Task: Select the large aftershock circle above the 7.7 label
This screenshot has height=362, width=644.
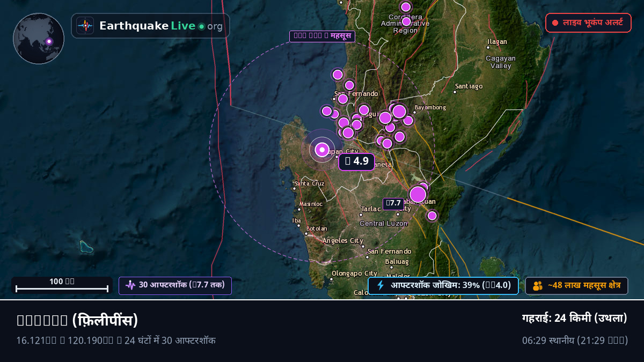Action: pyautogui.click(x=418, y=194)
